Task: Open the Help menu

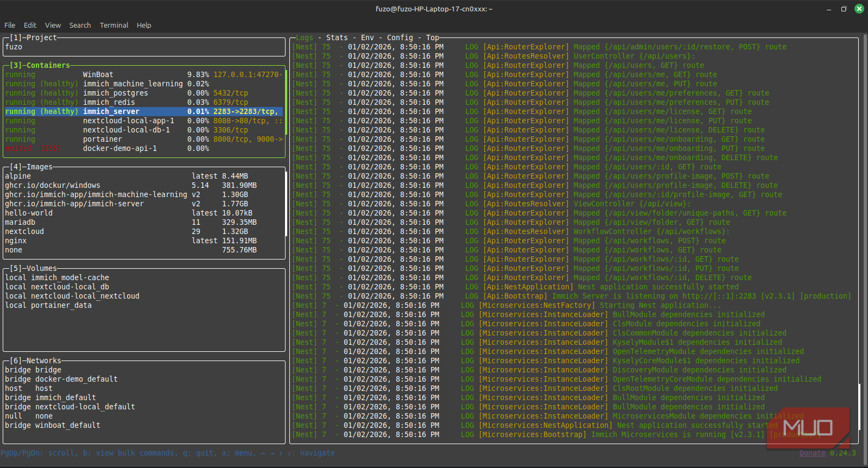Action: click(144, 25)
